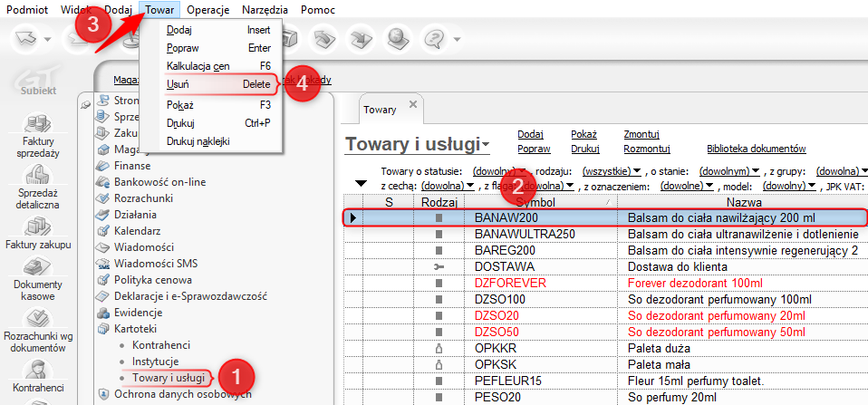Click the globe toolbar icon
The image size is (868, 405).
(397, 39)
